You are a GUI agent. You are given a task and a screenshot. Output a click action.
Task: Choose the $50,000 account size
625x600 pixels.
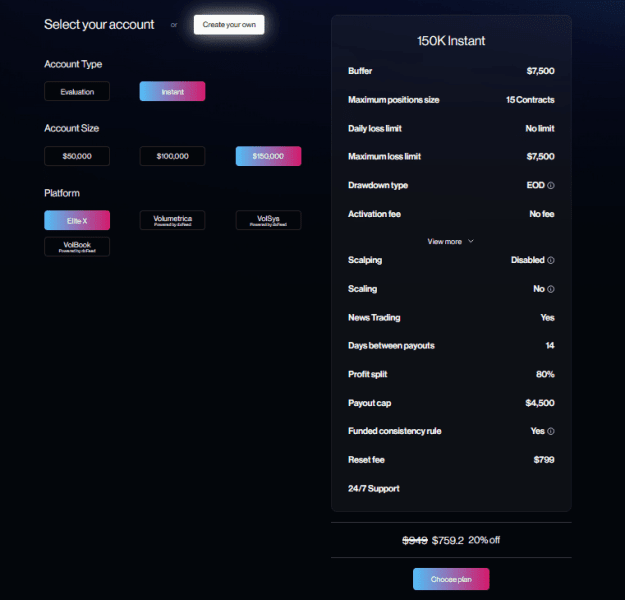(x=77, y=156)
